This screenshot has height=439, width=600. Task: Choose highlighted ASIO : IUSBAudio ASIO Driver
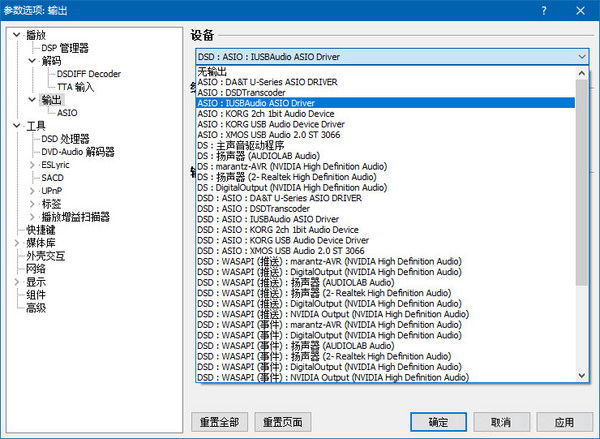click(x=385, y=103)
